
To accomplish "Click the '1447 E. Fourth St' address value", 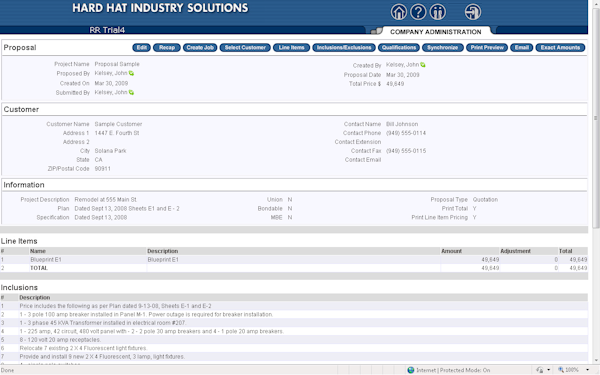I will (117, 133).
